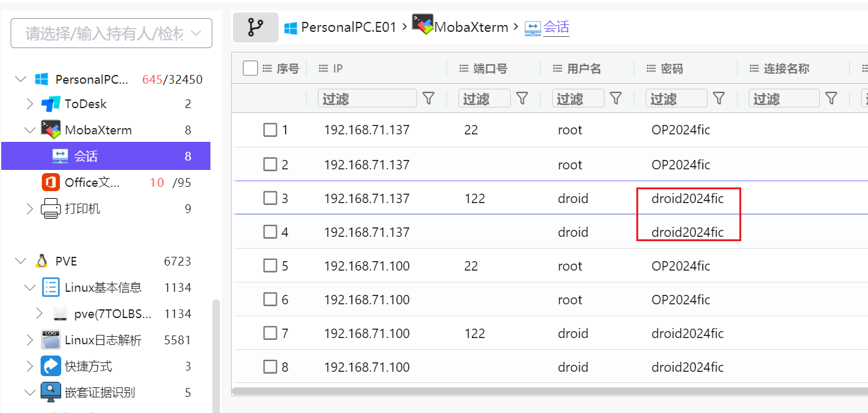Click the 用户名 filter input field
Image resolution: width=868 pixels, height=413 pixels.
pos(578,98)
